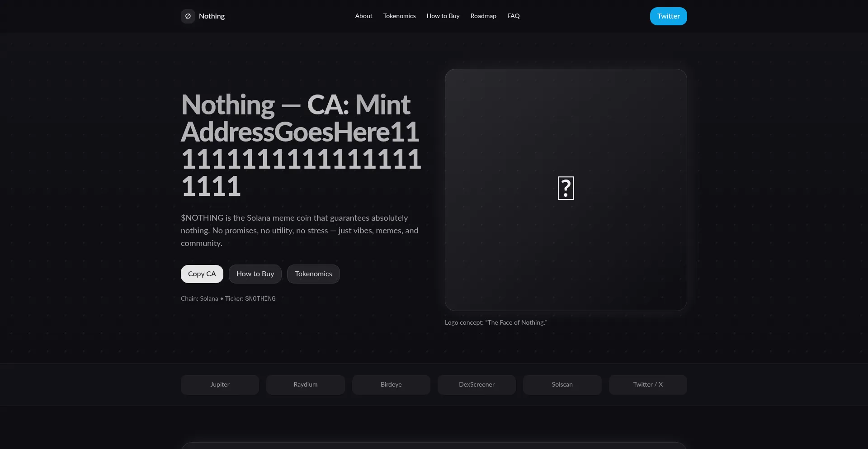This screenshot has width=868, height=449.
Task: Click the How to Buy hero button
Action: (x=255, y=274)
